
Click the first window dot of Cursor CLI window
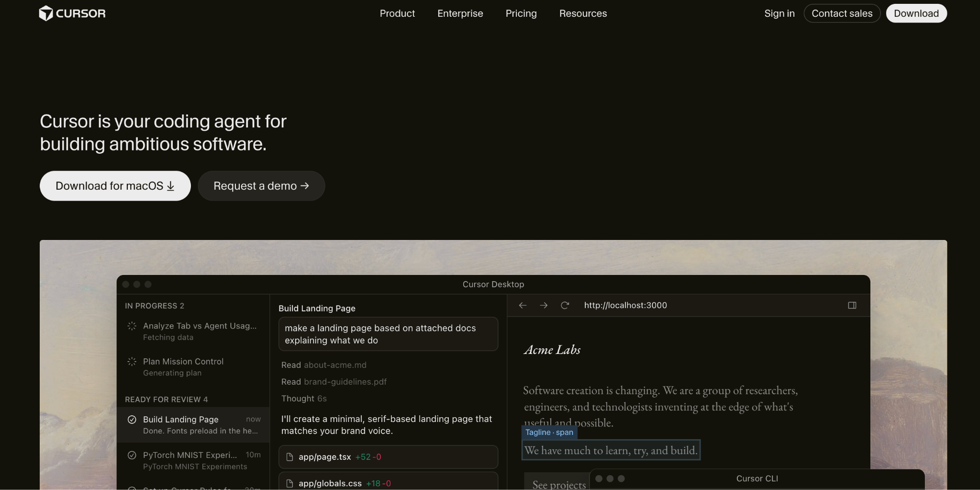click(599, 479)
